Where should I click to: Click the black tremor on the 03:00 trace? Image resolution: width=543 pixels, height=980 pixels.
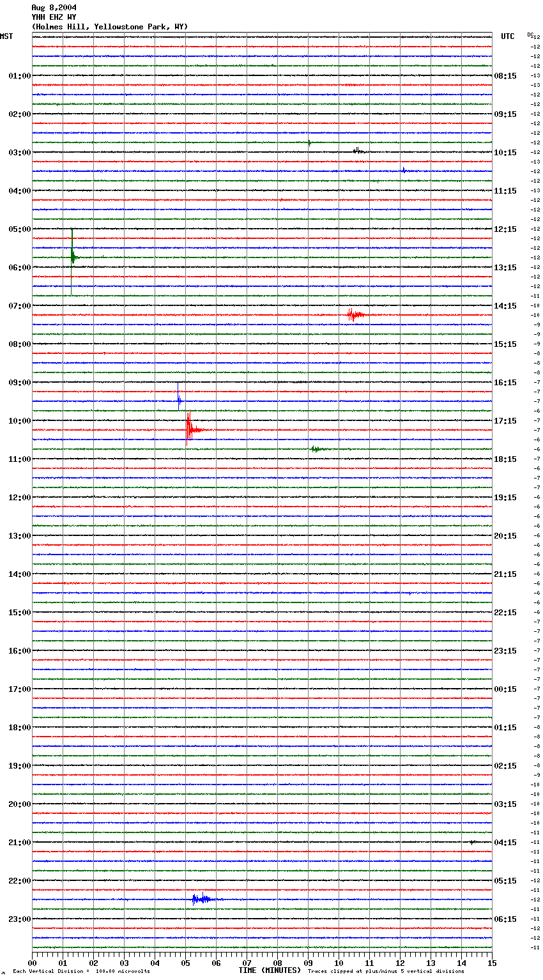360,151
